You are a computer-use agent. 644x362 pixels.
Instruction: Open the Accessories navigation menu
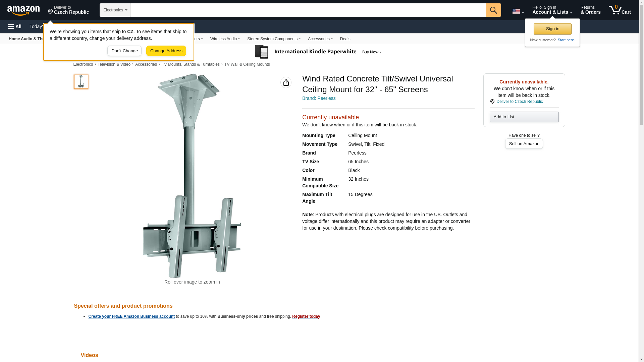coord(320,39)
